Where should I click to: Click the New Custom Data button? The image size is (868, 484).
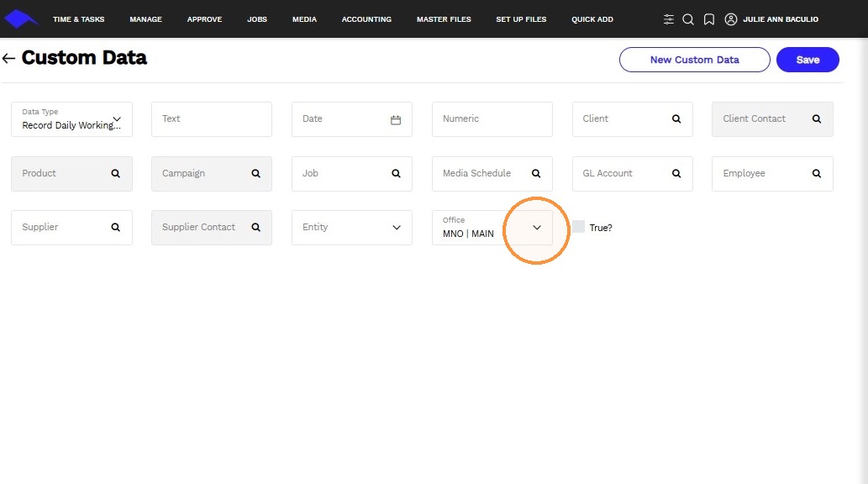[x=694, y=60]
